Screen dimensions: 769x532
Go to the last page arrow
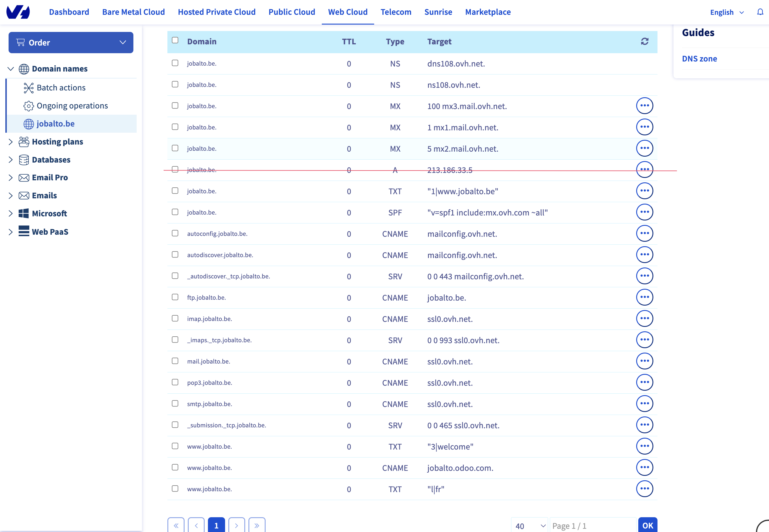257,526
